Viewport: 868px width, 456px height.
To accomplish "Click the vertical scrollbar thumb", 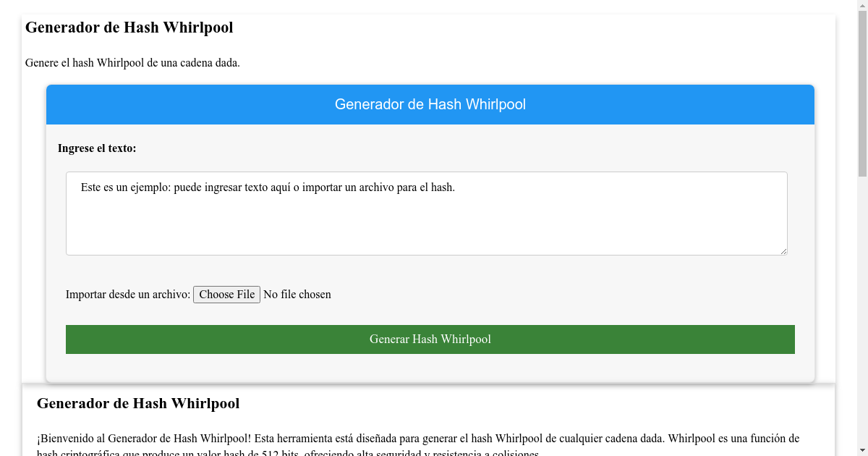I will click(x=863, y=94).
